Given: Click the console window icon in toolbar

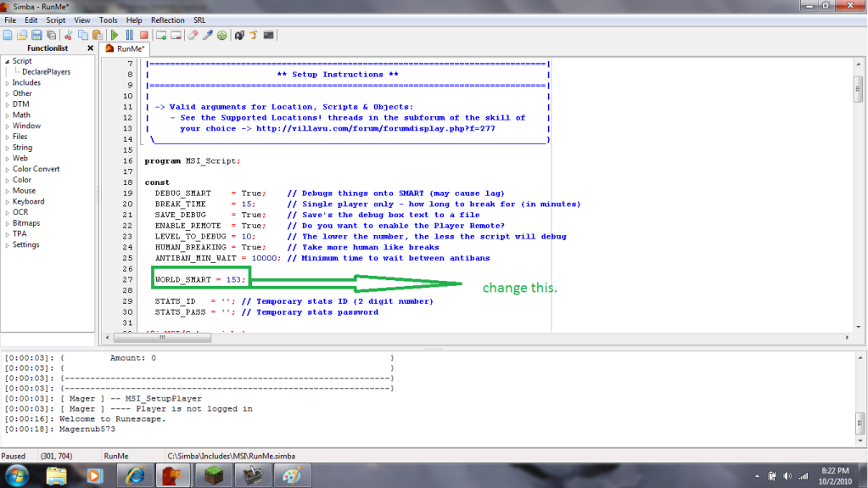Looking at the screenshot, I should [268, 35].
